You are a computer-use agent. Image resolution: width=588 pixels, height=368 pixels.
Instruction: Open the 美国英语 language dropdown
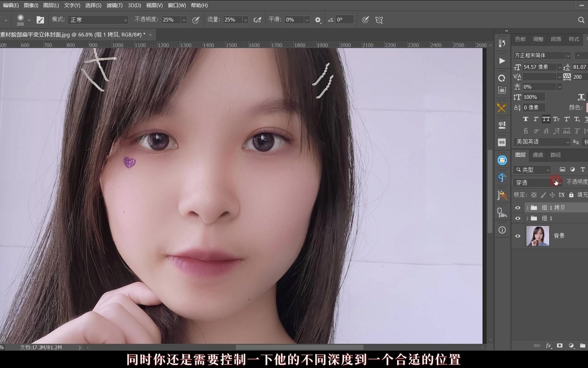point(541,142)
